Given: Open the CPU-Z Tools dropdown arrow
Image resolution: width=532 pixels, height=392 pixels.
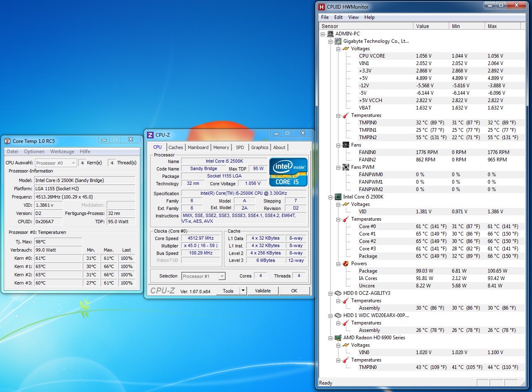Looking at the screenshot, I should pyautogui.click(x=243, y=291).
